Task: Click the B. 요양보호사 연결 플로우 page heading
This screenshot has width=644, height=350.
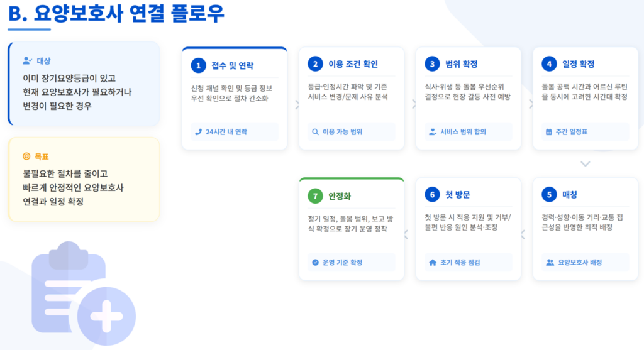Action: pos(116,13)
